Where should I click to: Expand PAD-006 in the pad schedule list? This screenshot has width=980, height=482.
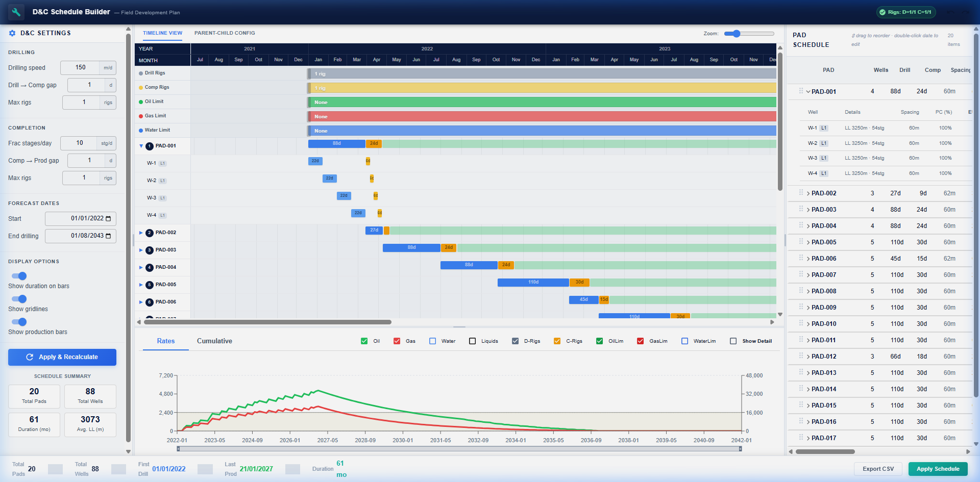click(x=808, y=259)
